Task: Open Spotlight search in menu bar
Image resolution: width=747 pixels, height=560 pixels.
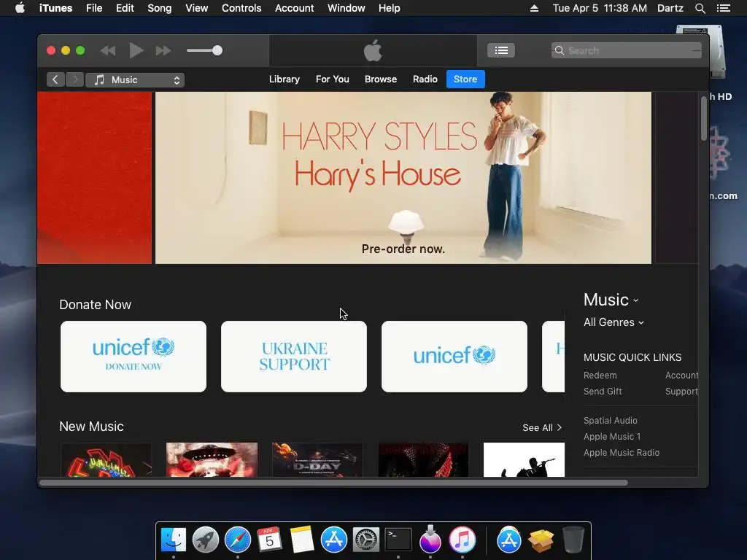Action: (700, 8)
